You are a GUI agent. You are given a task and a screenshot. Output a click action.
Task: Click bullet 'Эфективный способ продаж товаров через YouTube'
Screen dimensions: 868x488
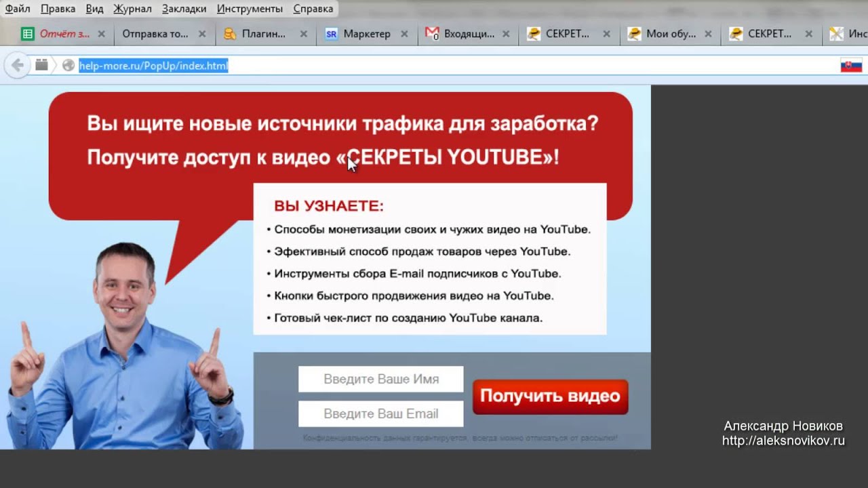(418, 251)
